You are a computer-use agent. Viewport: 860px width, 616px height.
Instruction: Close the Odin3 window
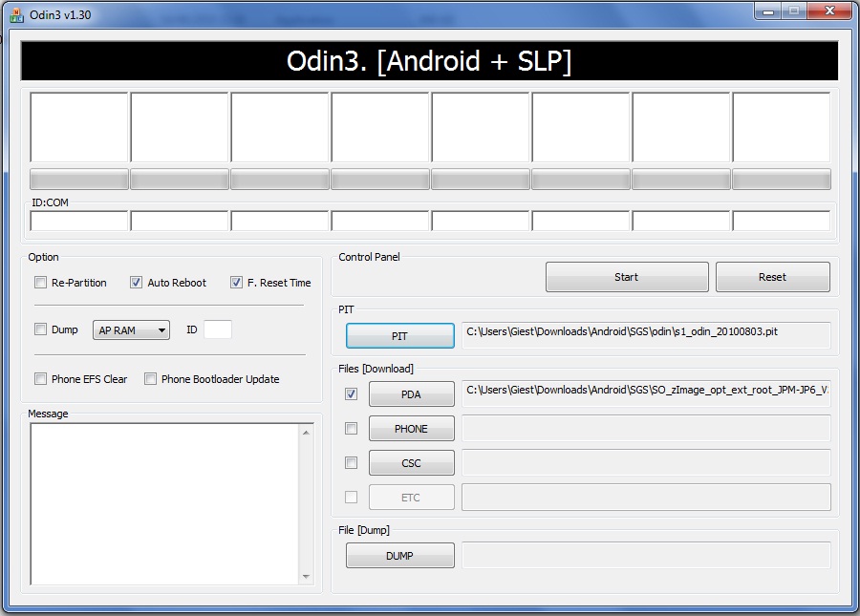(x=829, y=11)
